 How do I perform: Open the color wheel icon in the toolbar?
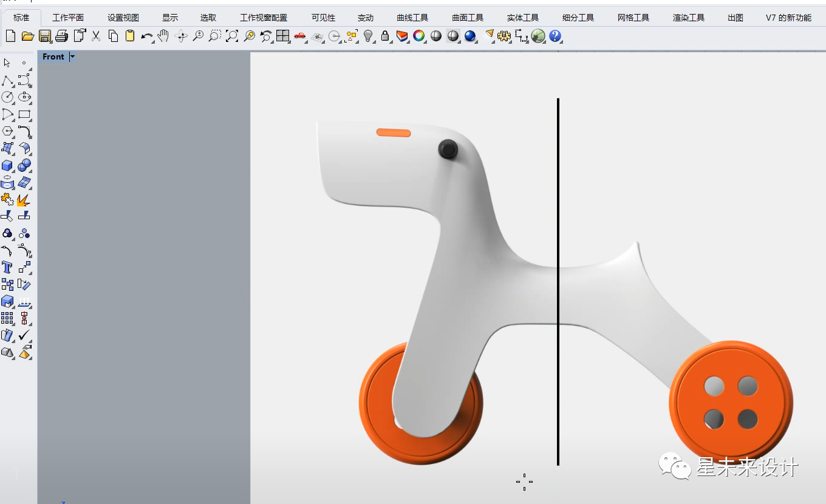(x=418, y=36)
